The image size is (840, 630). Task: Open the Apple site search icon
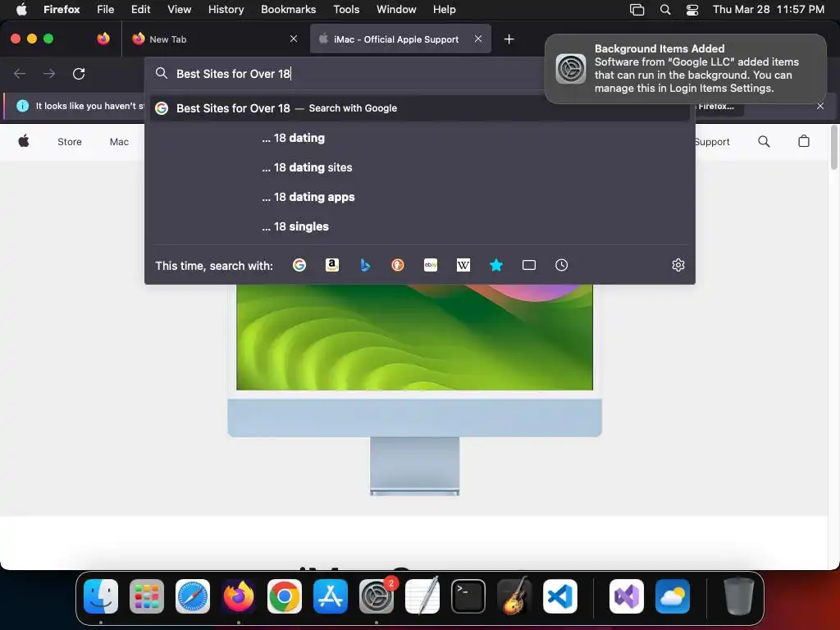pos(764,141)
